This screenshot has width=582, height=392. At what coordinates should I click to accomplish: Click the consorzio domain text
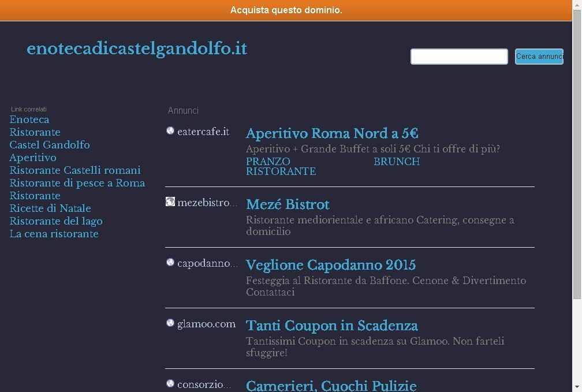(x=204, y=384)
